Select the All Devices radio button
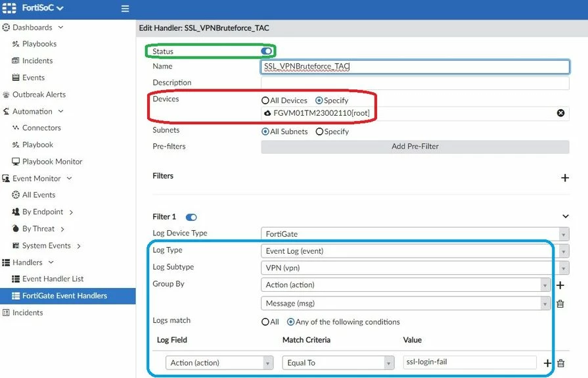 coord(265,101)
